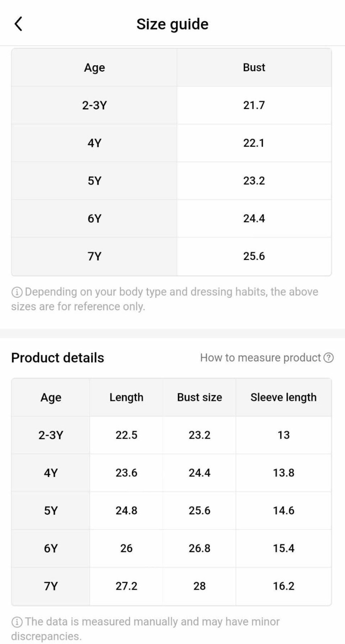Tap info icon beside 'The data is measured'
The image size is (345, 644).
17,622
